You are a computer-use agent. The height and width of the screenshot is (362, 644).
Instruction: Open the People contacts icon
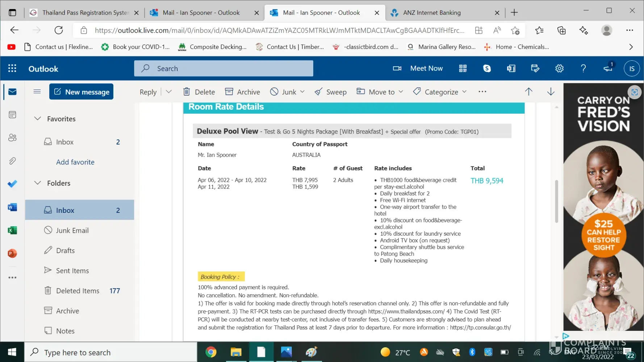(12, 138)
